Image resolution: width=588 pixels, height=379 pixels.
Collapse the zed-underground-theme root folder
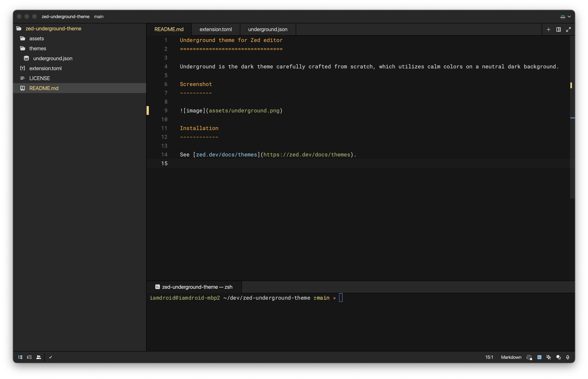pyautogui.click(x=80, y=29)
